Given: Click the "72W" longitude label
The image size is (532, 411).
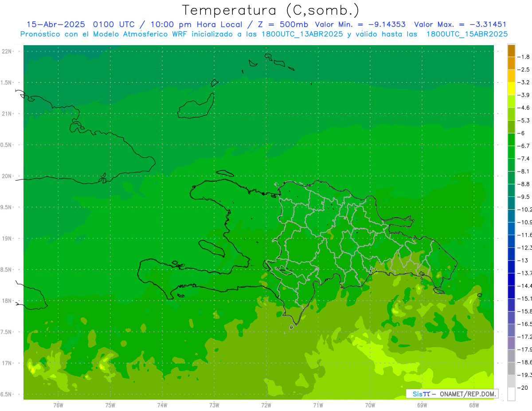Looking at the screenshot, I should coord(266,405).
